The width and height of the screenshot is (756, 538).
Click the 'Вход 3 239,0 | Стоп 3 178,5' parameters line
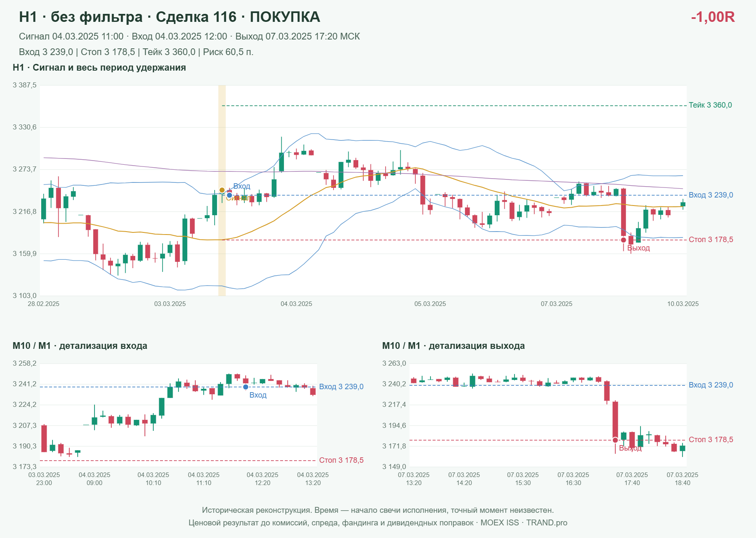pyautogui.click(x=136, y=52)
